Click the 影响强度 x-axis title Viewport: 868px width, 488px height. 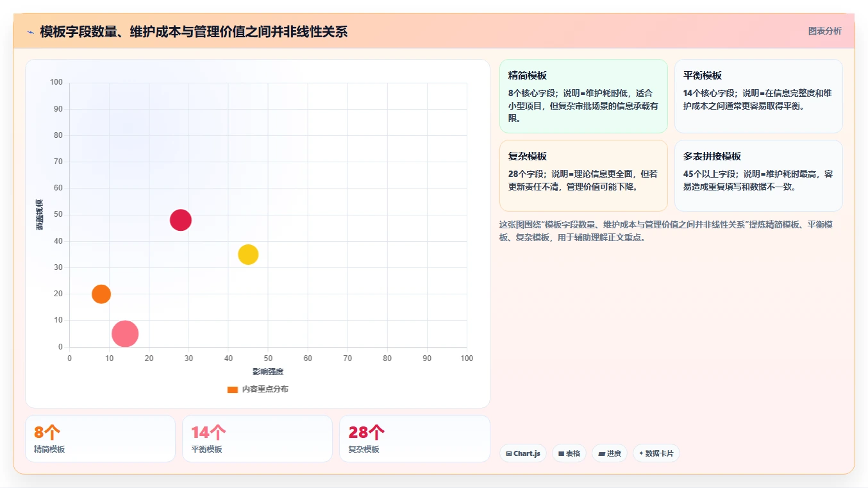[268, 372]
